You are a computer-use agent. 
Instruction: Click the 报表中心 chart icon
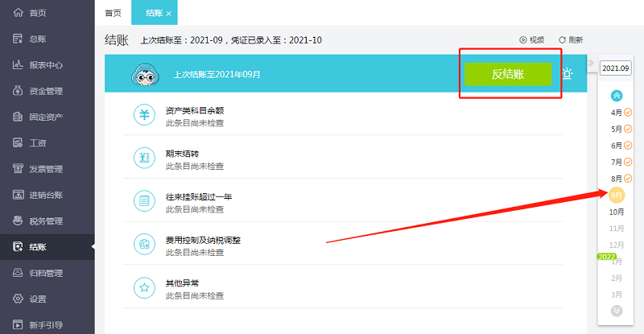(x=18, y=64)
